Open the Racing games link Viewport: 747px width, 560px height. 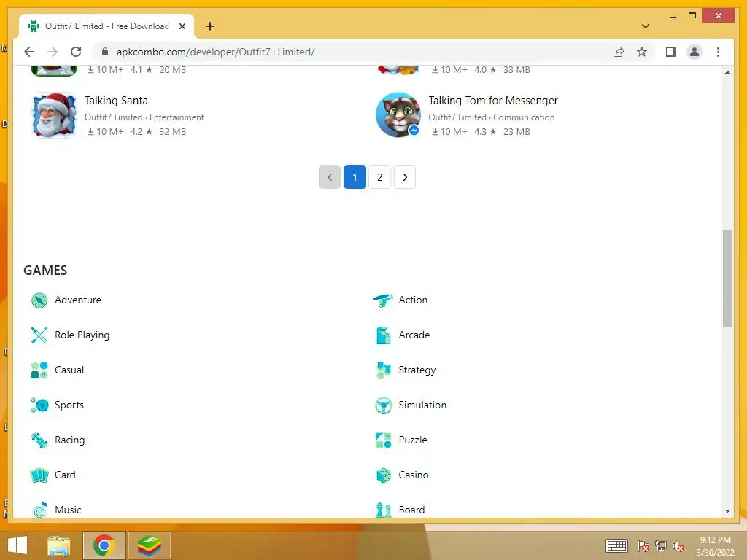click(x=69, y=440)
